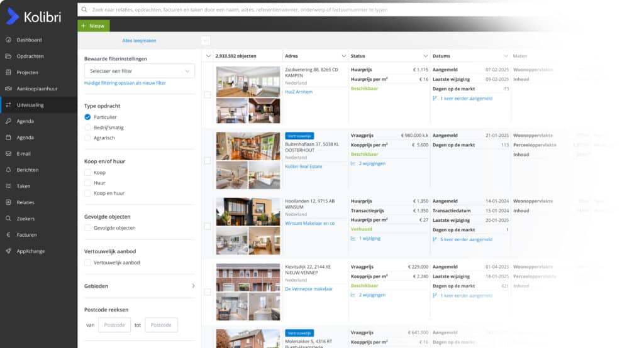Check the Koop en huur checkbox
644x348 pixels.
(87, 193)
